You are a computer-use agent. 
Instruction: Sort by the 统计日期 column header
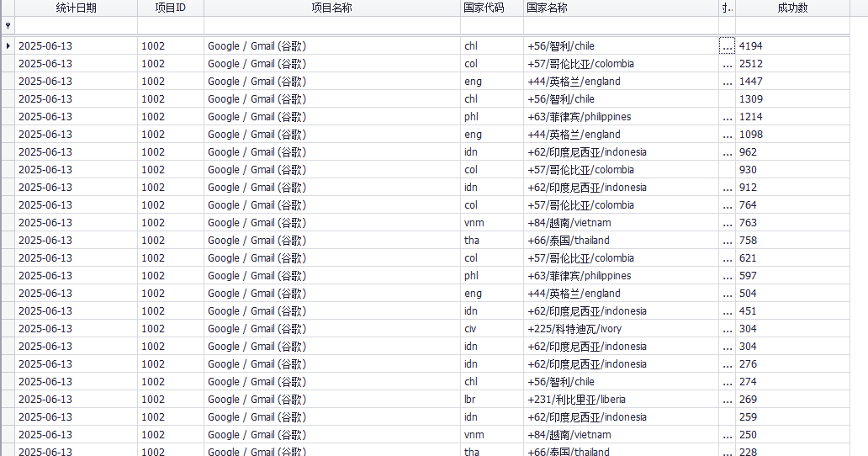76,8
